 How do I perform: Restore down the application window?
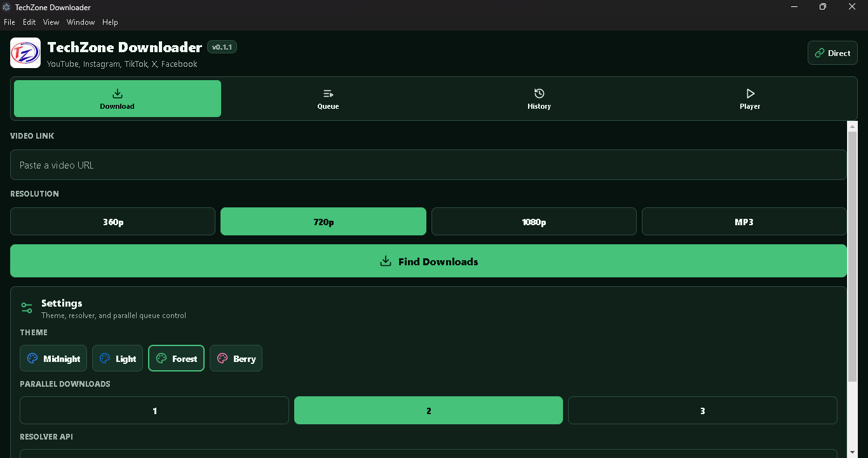tap(823, 7)
